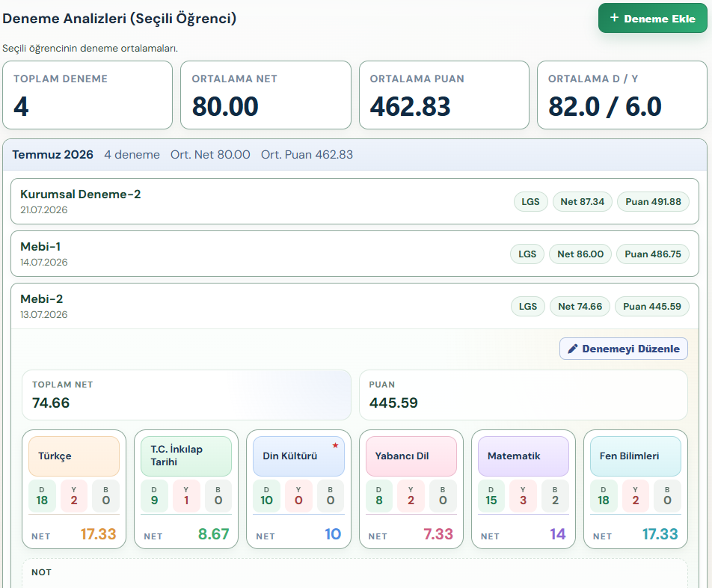The height and width of the screenshot is (588, 712).
Task: Select the Fen Bilimleri subject header
Action: [x=635, y=456]
